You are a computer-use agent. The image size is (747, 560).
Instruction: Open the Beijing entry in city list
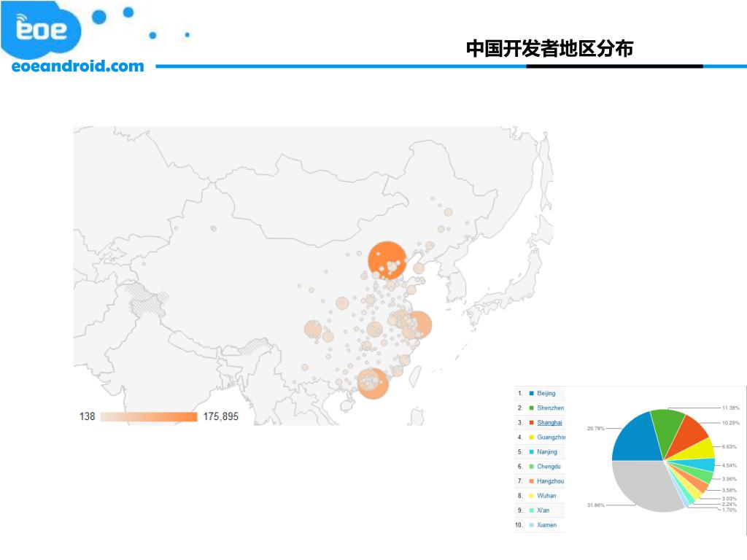pyautogui.click(x=546, y=393)
